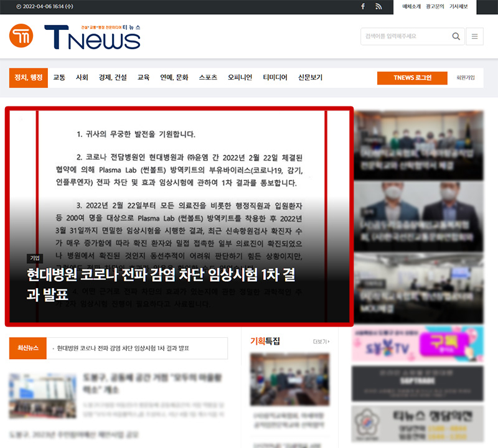Open the 교통 menu item
This screenshot has height=448, width=498.
click(59, 78)
